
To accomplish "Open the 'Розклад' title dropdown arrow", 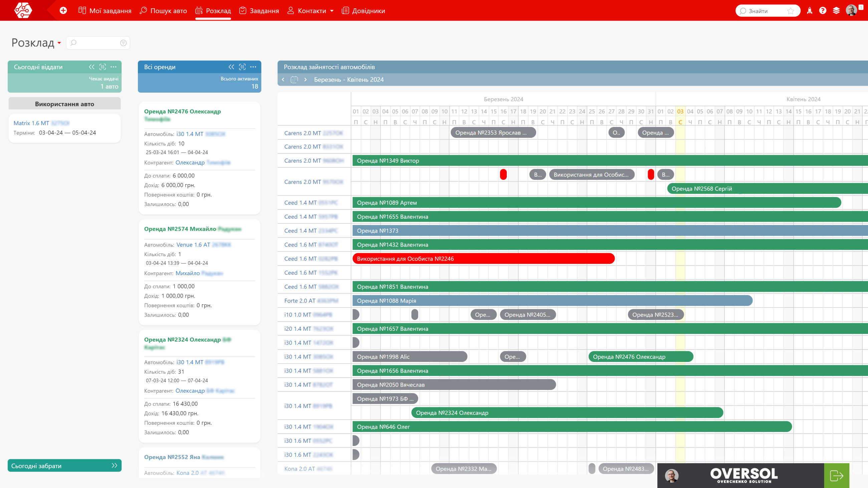I will coord(59,43).
